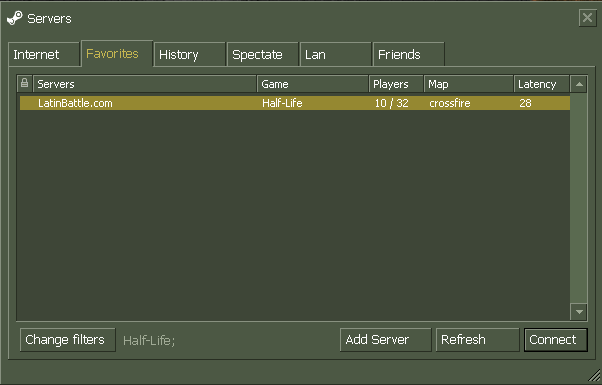Refresh the server list
This screenshot has height=385, width=602.
tap(477, 340)
